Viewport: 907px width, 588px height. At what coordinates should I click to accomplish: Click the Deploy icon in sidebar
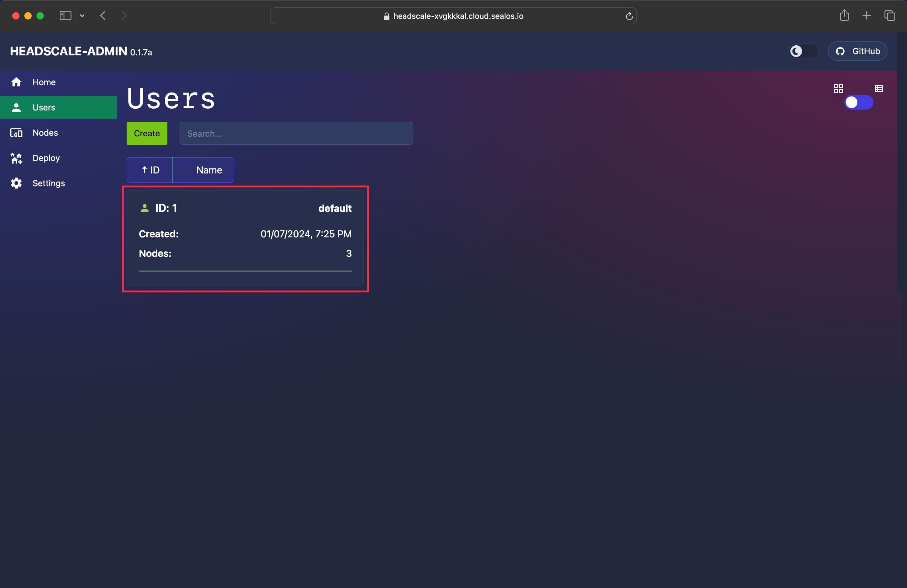click(x=16, y=158)
